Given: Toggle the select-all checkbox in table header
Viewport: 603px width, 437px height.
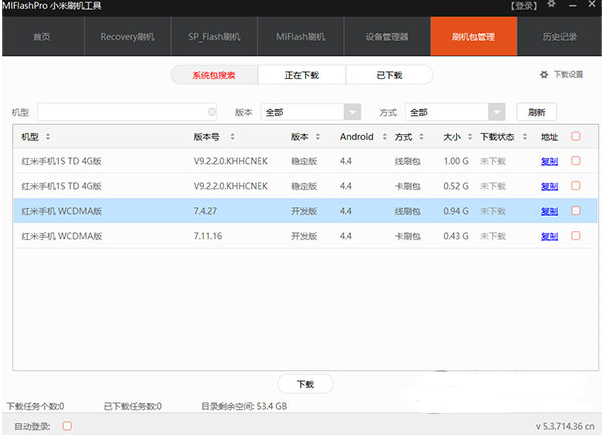Looking at the screenshot, I should pos(576,136).
